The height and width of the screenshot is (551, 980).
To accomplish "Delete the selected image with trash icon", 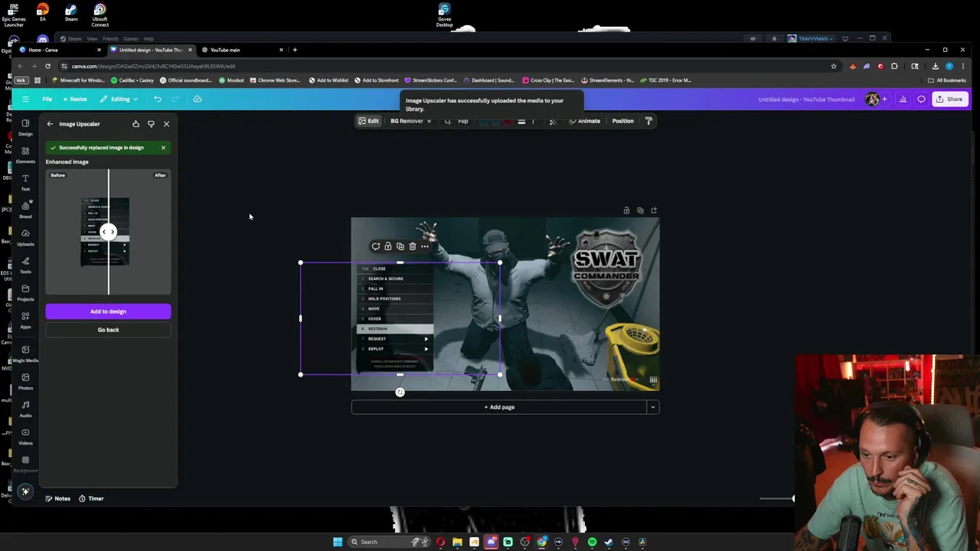I will click(x=413, y=246).
